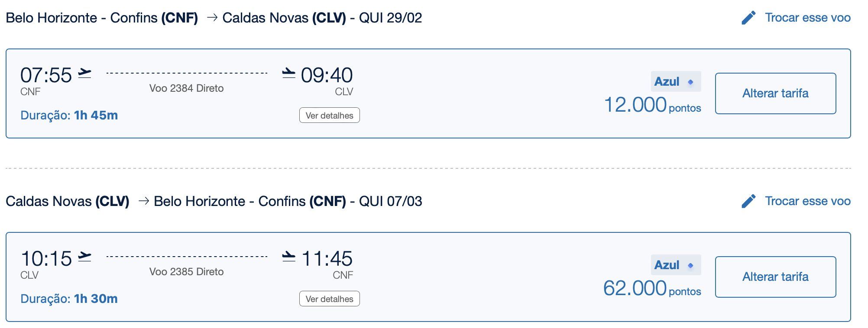Select the 12.000 pontos price
This screenshot has height=328, width=868.
pyautogui.click(x=653, y=105)
